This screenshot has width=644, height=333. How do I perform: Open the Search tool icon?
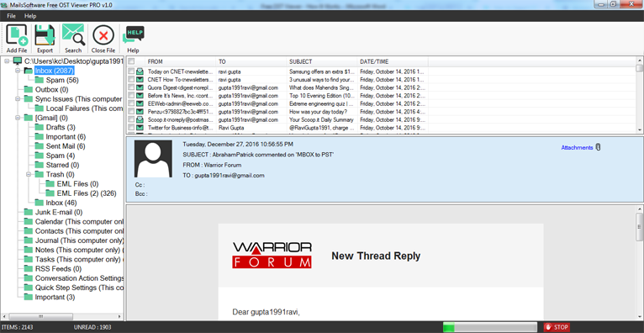pos(73,35)
